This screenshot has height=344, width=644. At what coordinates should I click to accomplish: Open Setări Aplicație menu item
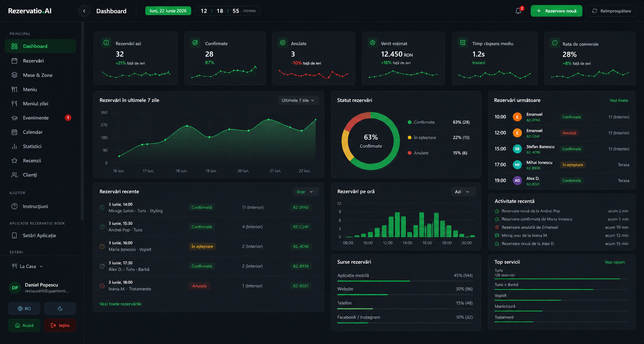pos(40,235)
